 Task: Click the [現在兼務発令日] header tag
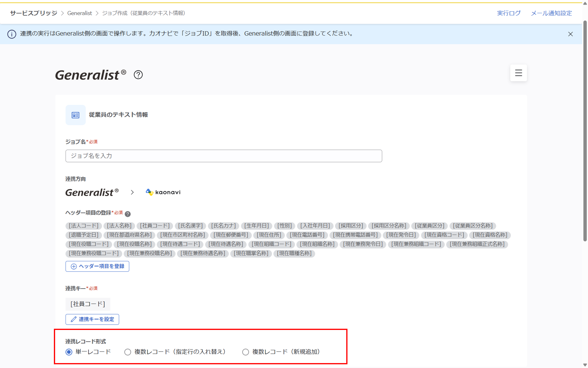(363, 244)
